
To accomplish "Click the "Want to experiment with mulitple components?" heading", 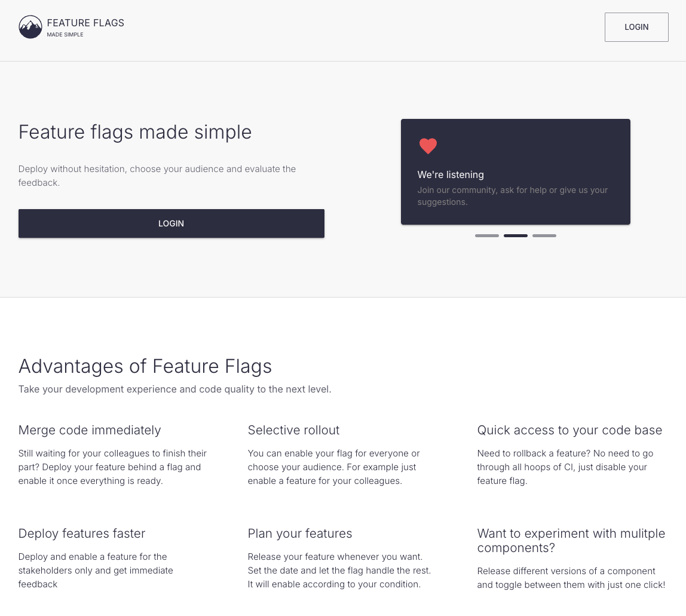I will click(x=571, y=541).
